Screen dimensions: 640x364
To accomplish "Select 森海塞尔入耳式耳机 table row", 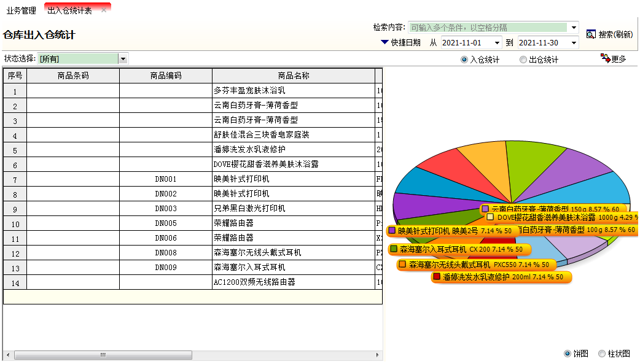I will click(193, 267).
